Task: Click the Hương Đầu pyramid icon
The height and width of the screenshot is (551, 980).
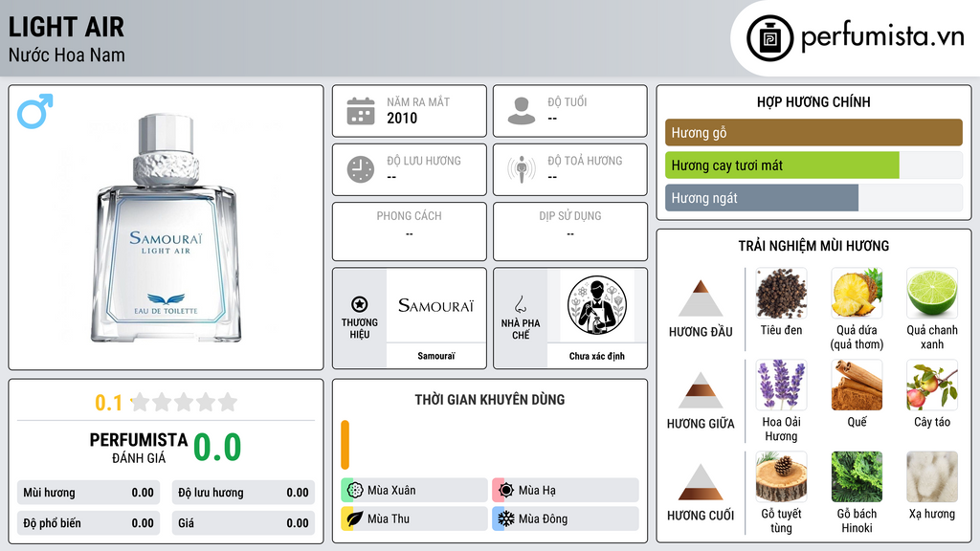Action: coord(701,298)
